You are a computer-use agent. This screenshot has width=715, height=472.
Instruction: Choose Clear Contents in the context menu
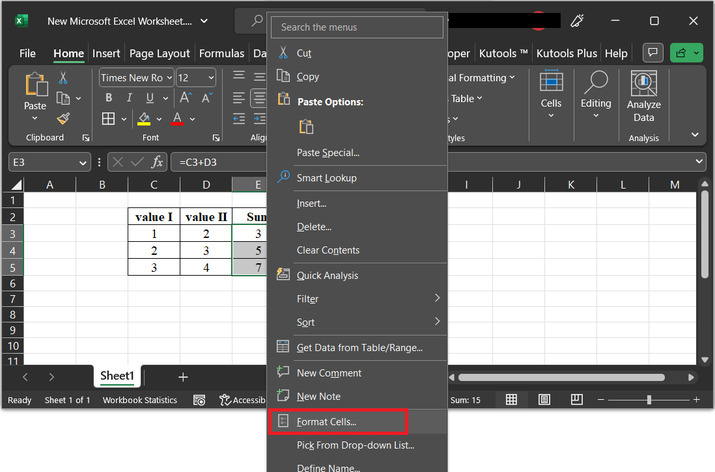[x=357, y=250]
